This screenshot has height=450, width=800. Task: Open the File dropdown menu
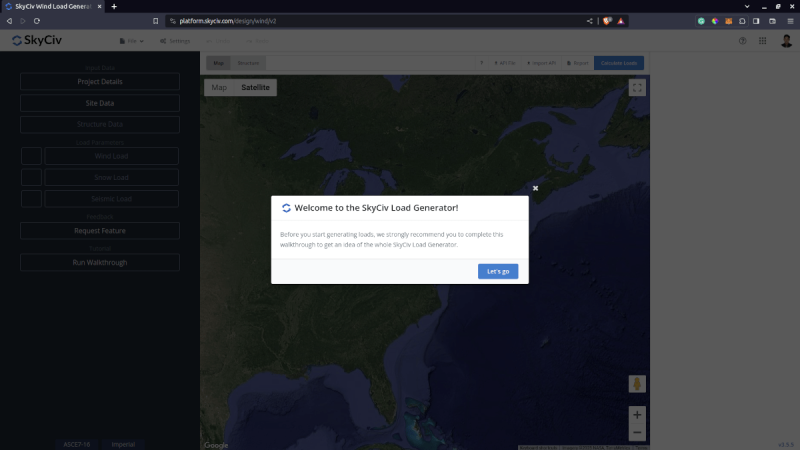[x=132, y=41]
